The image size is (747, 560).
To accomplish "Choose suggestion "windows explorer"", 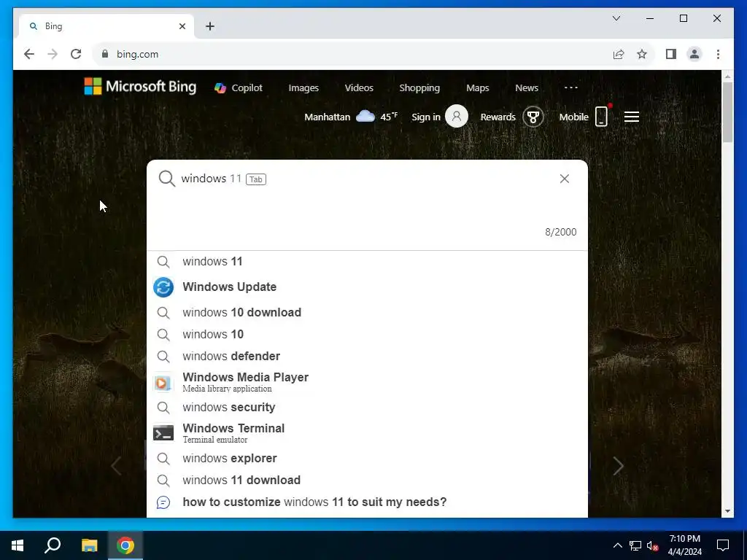I will coord(367,458).
